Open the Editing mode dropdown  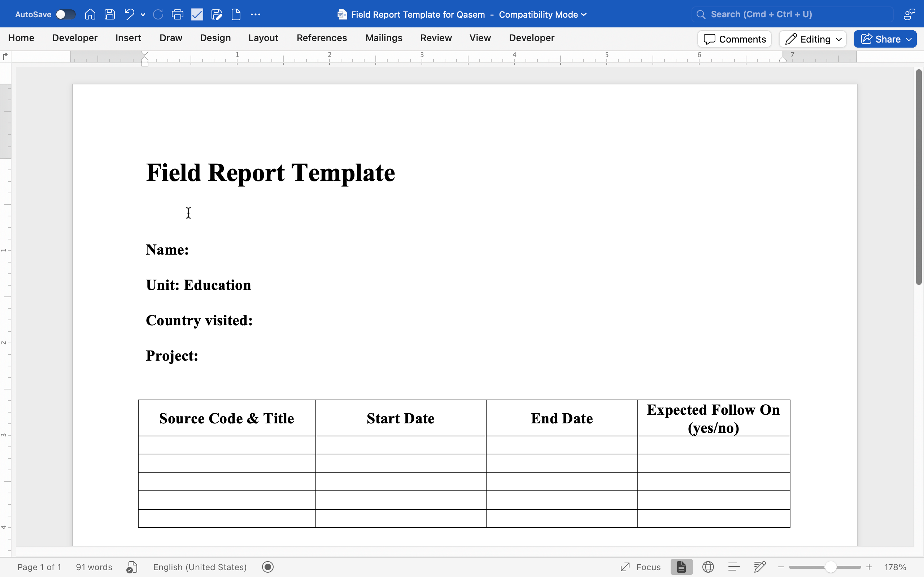(x=813, y=39)
